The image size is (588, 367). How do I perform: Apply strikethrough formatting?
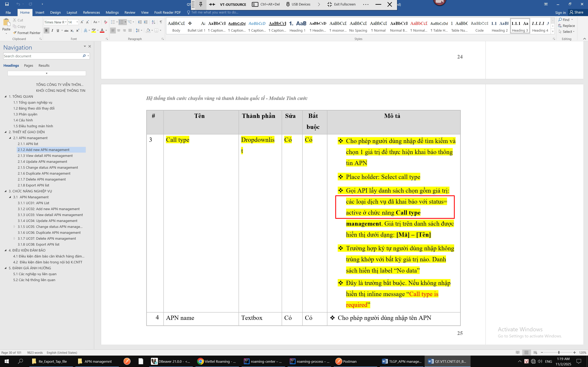click(66, 31)
